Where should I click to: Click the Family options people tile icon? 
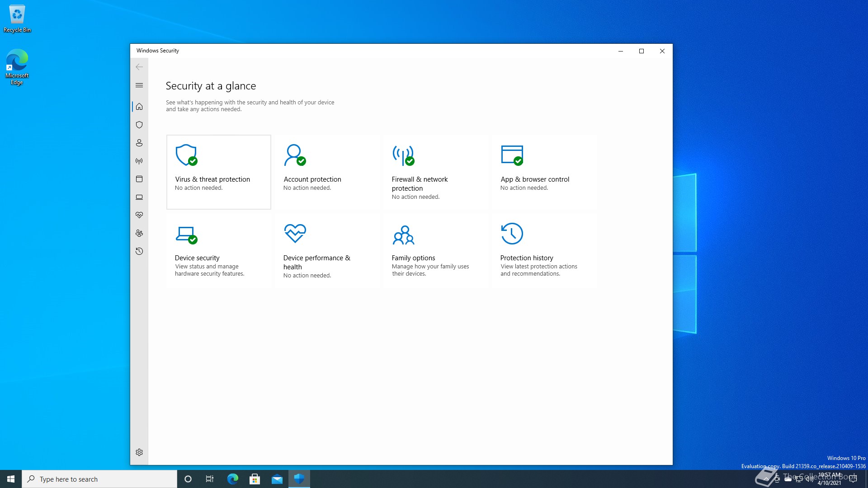404,235
